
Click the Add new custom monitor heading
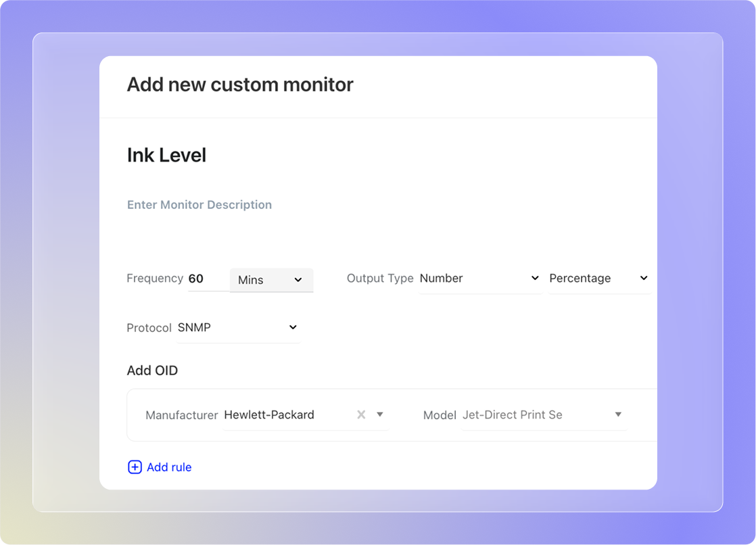[240, 85]
